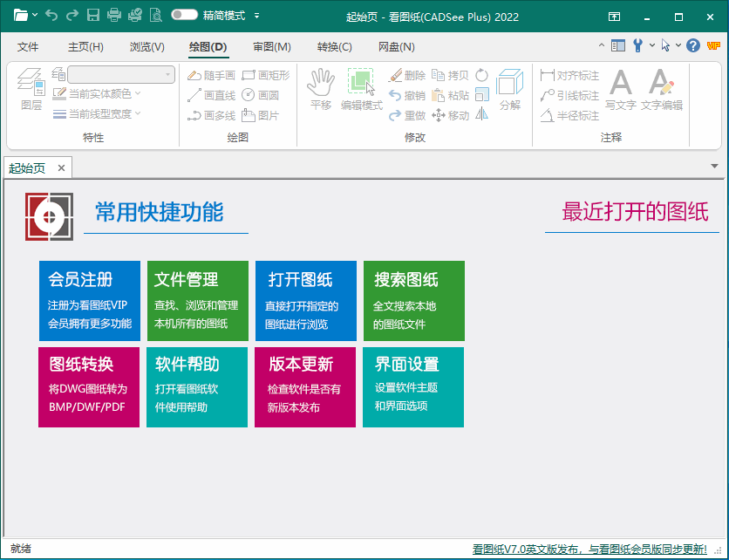Select the 随手画 freehand tool

pos(212,75)
